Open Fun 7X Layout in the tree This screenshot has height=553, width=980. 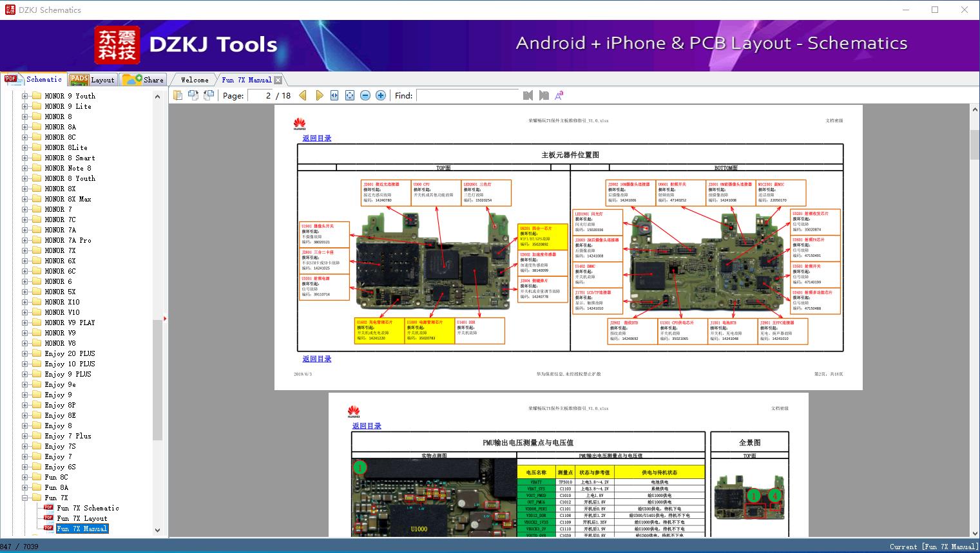82,518
